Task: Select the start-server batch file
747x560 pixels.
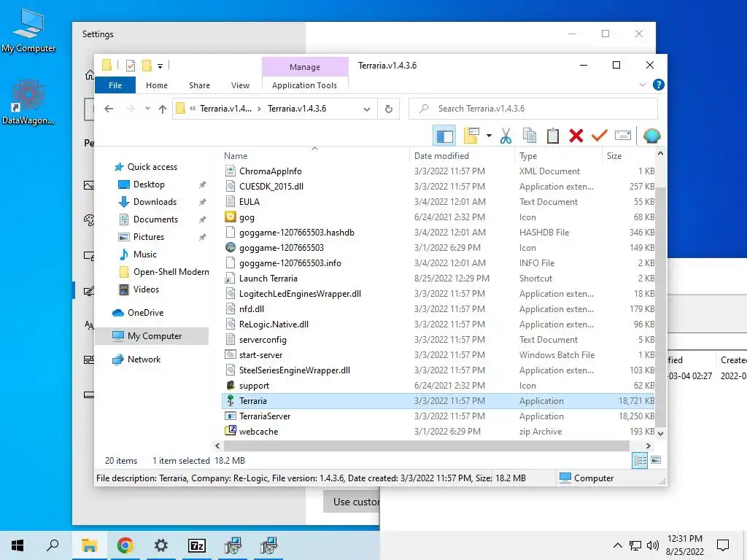Action: click(x=260, y=355)
